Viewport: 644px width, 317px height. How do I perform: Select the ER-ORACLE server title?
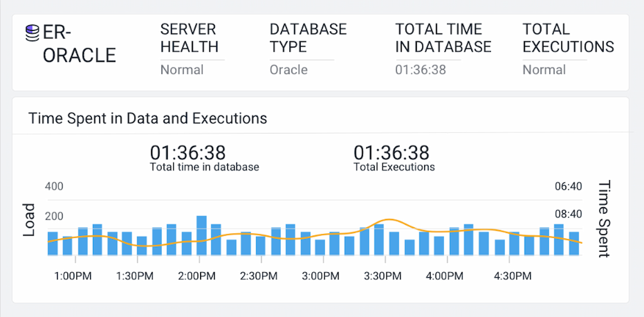pos(78,44)
